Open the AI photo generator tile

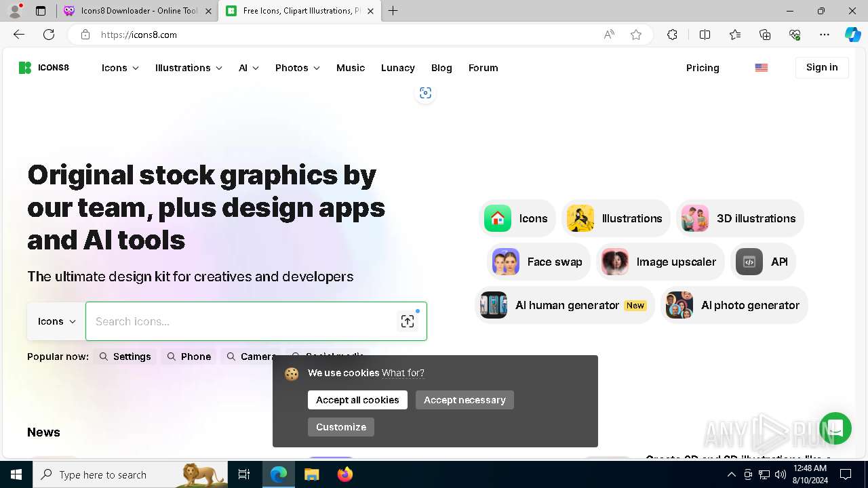pos(734,305)
